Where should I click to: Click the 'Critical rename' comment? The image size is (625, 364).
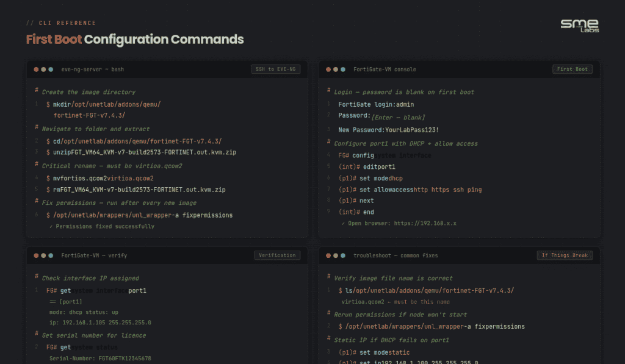pyautogui.click(x=112, y=166)
